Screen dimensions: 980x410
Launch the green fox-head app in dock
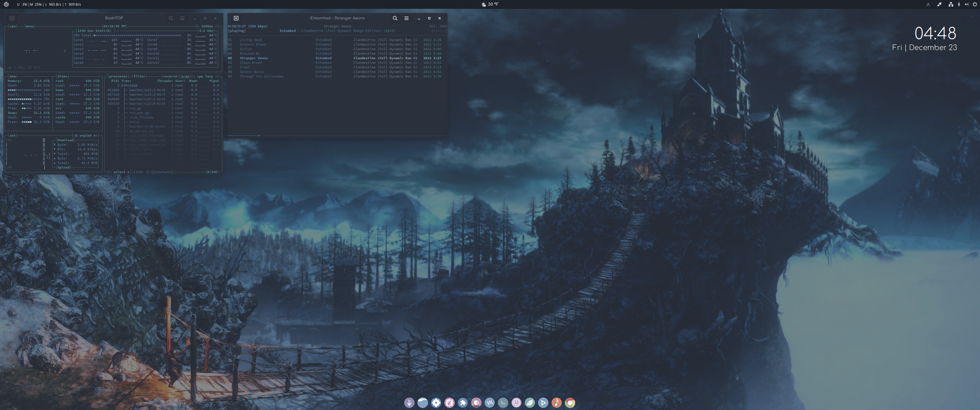(x=530, y=402)
